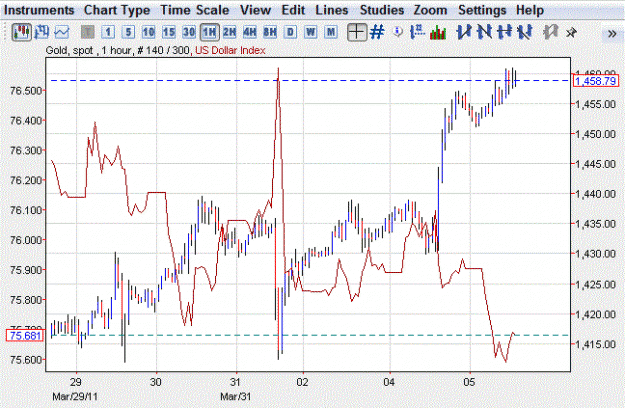Image resolution: width=625 pixels, height=408 pixels.
Task: Switch to weekly W time scale
Action: click(x=311, y=32)
